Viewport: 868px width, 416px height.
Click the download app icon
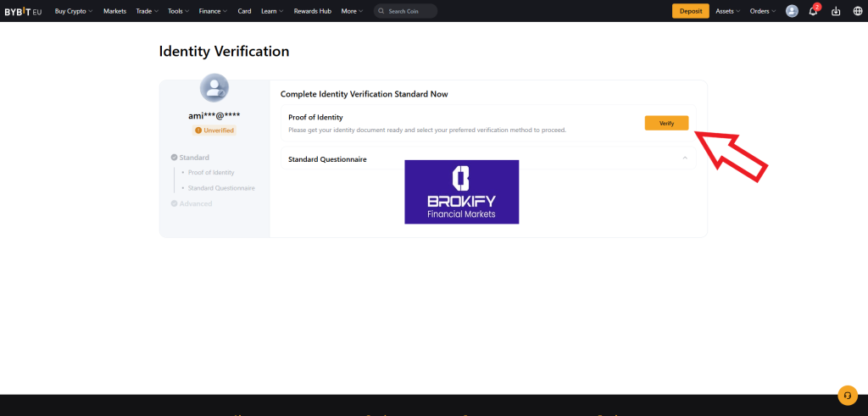(x=836, y=11)
